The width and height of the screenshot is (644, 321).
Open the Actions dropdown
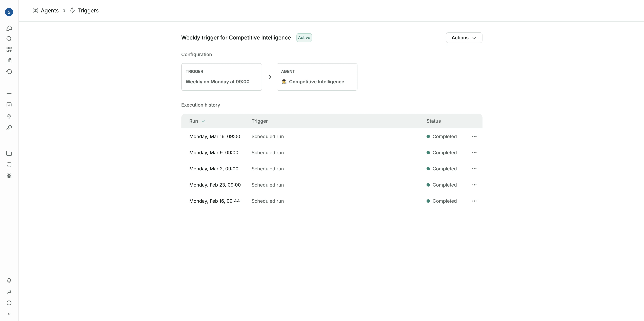pyautogui.click(x=464, y=38)
